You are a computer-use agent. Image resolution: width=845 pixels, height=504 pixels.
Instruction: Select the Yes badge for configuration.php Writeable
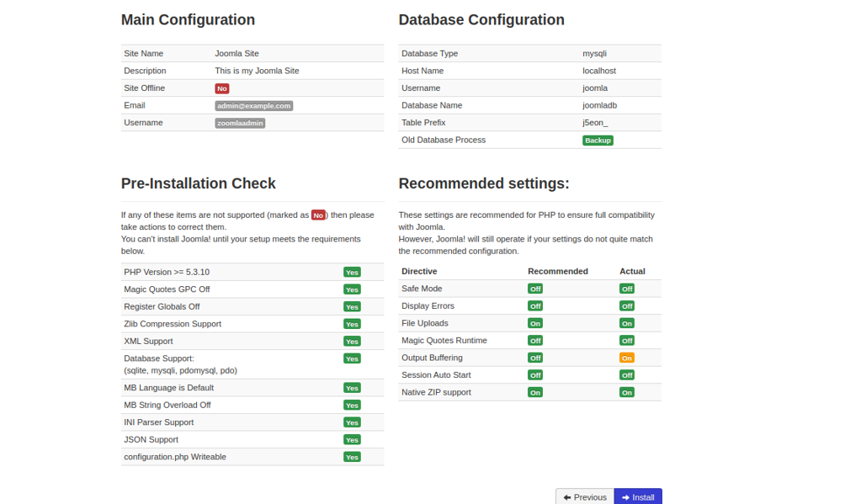click(x=352, y=457)
